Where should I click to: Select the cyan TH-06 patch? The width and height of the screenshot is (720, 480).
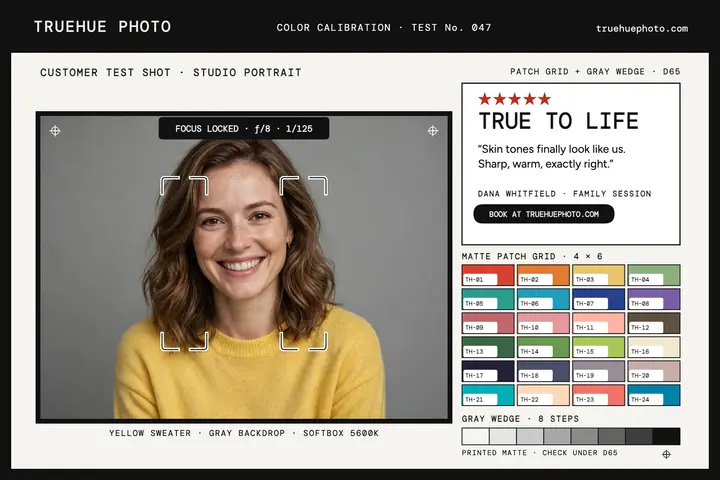pos(543,299)
